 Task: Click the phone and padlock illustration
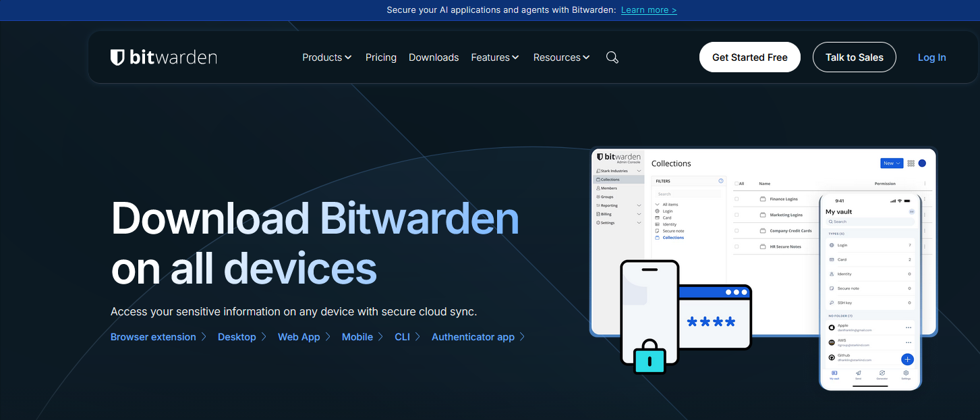[x=648, y=317]
